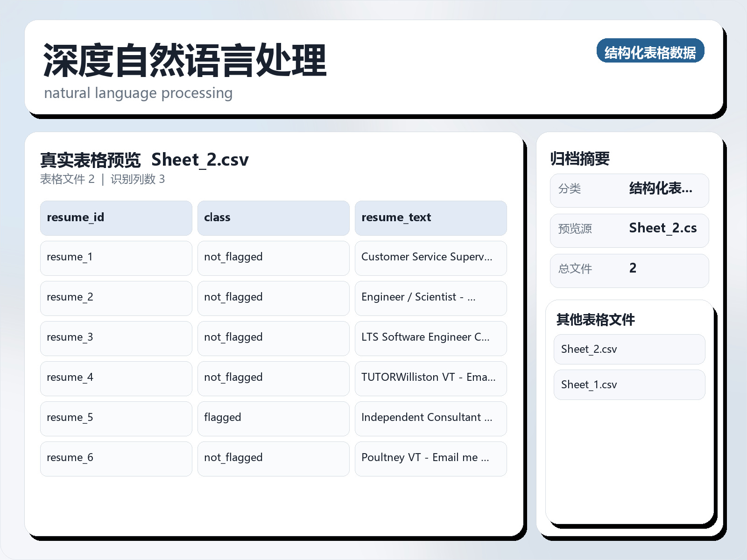Click the resume_3 id cell

[x=116, y=338]
